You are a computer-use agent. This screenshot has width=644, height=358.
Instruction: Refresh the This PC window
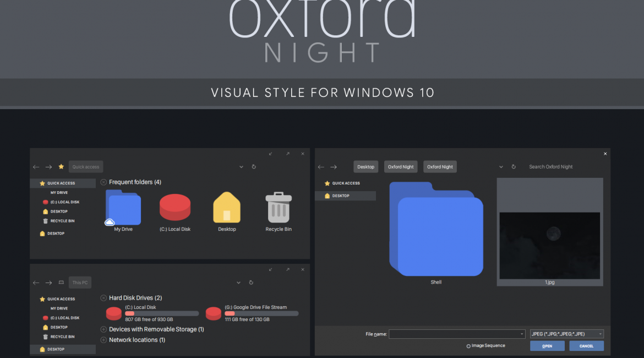251,283
